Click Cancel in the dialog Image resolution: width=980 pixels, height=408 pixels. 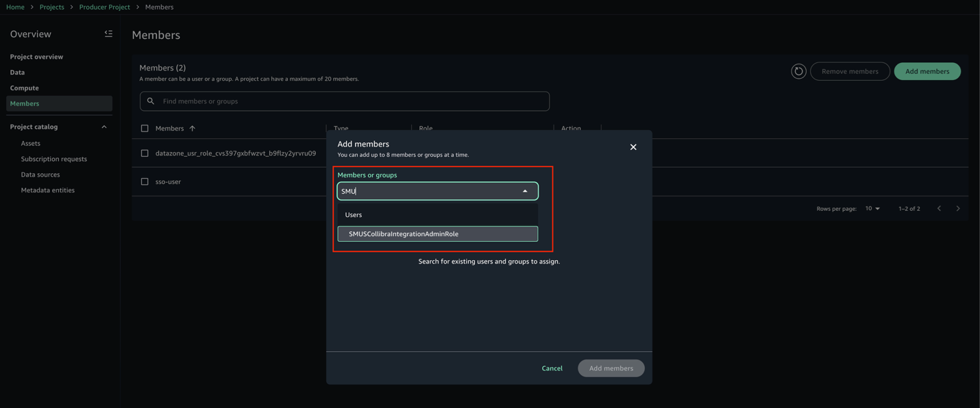(x=552, y=368)
